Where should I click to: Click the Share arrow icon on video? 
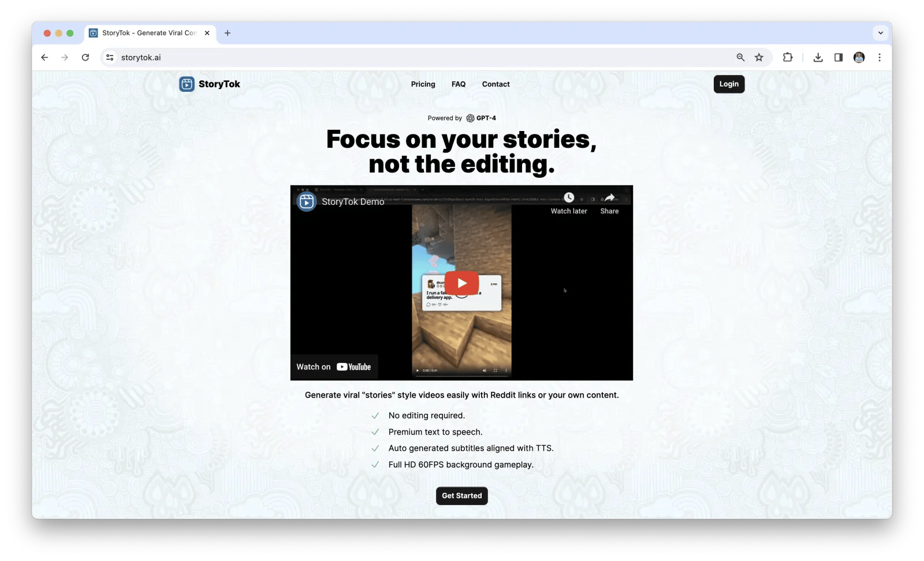click(609, 197)
